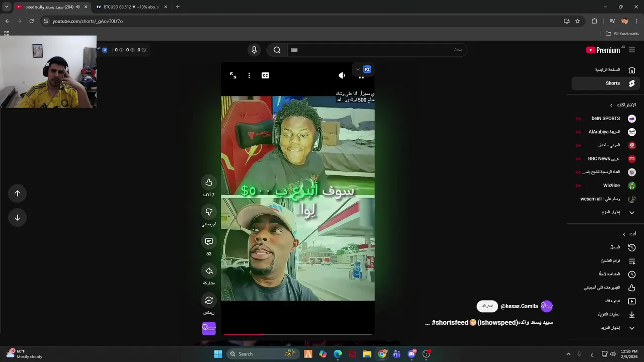Open the Chrome profile avatar
Viewport: 644px width, 362px height.
click(x=624, y=21)
